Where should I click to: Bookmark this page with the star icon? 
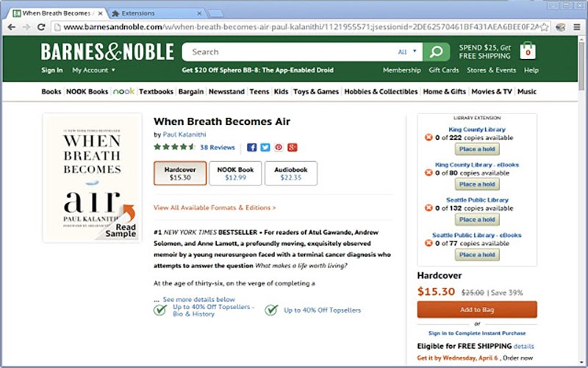[546, 28]
